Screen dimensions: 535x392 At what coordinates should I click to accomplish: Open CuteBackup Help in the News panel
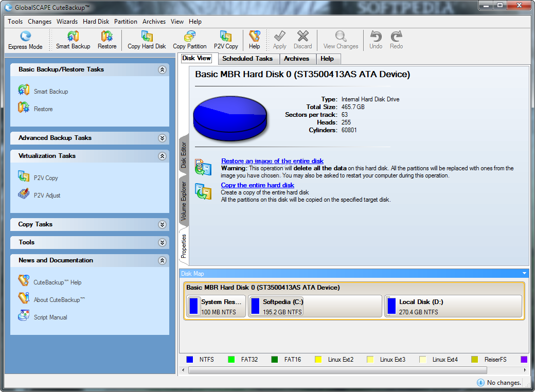pos(49,281)
